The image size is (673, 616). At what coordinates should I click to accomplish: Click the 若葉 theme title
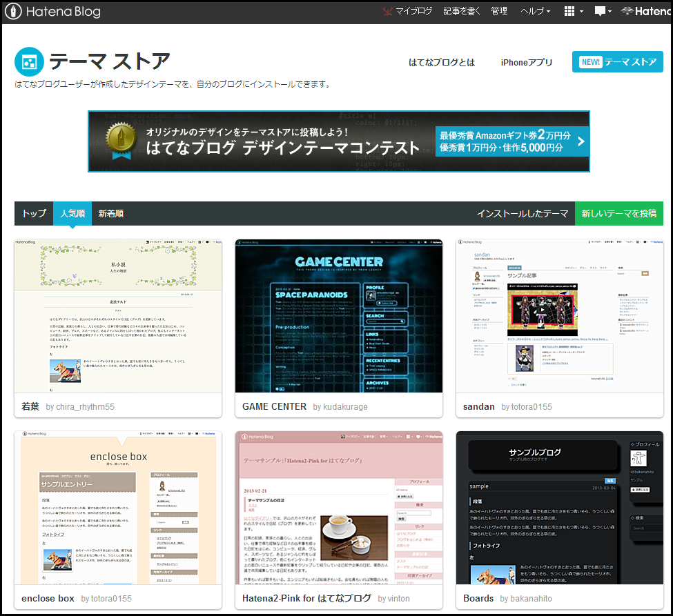point(30,406)
